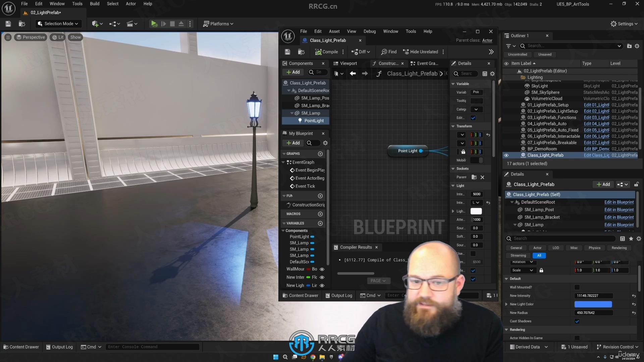
Task: Click Find in the blueprint toolbar
Action: [x=389, y=52]
